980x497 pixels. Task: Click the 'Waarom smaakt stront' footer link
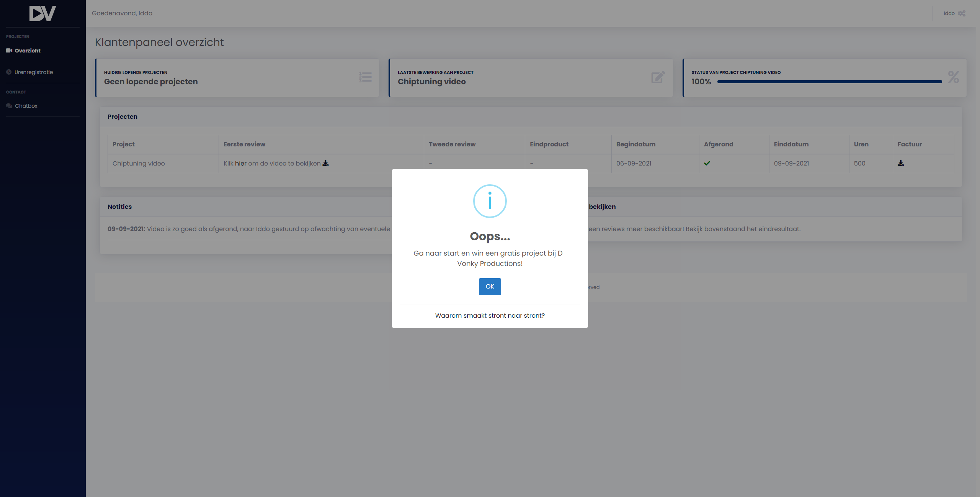490,315
